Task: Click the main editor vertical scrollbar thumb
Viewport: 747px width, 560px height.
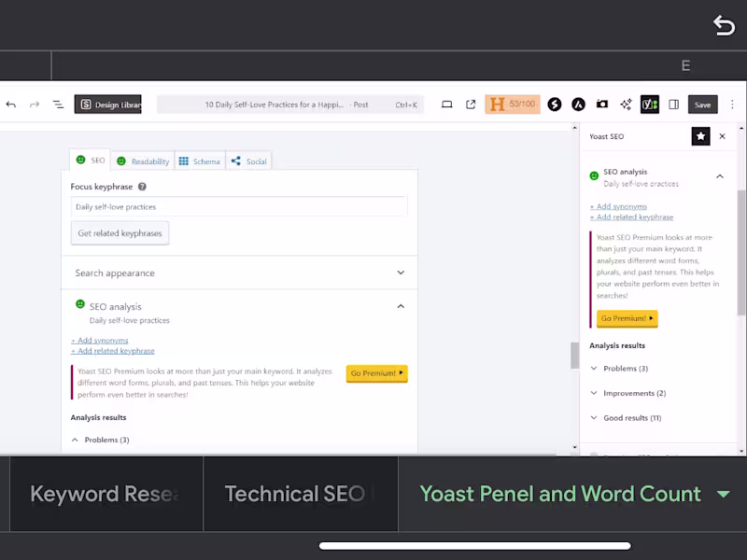Action: [574, 356]
